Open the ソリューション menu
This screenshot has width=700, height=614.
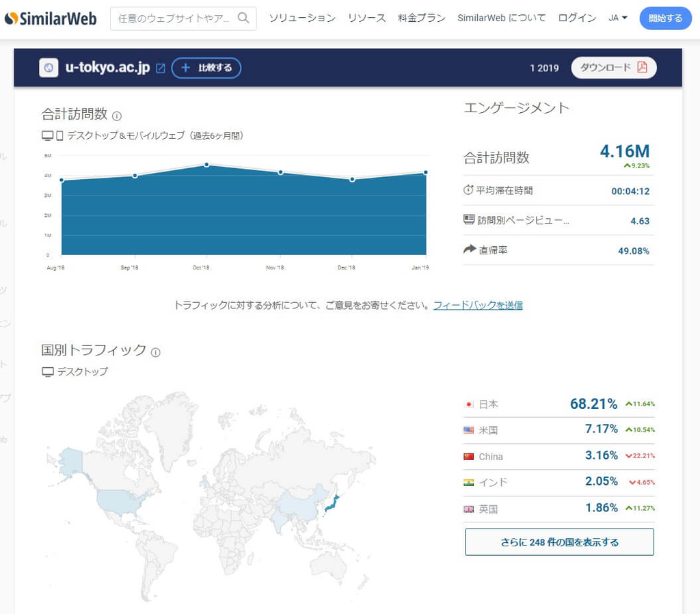coord(301,18)
